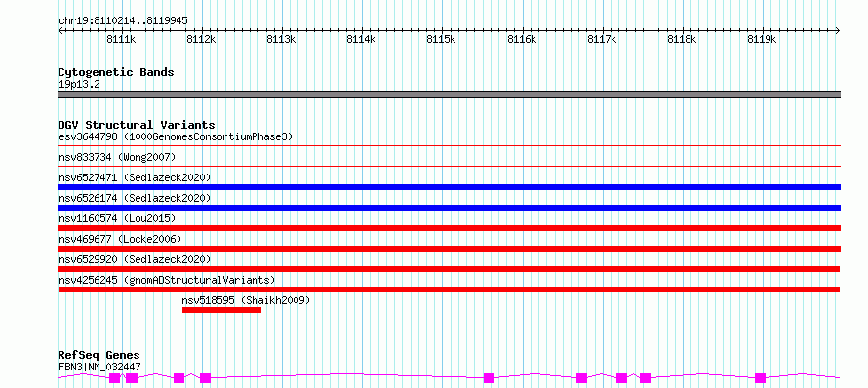The image size is (868, 388).
Task: Open the FBN3|NM_032447 gene label
Action: pyautogui.click(x=99, y=367)
